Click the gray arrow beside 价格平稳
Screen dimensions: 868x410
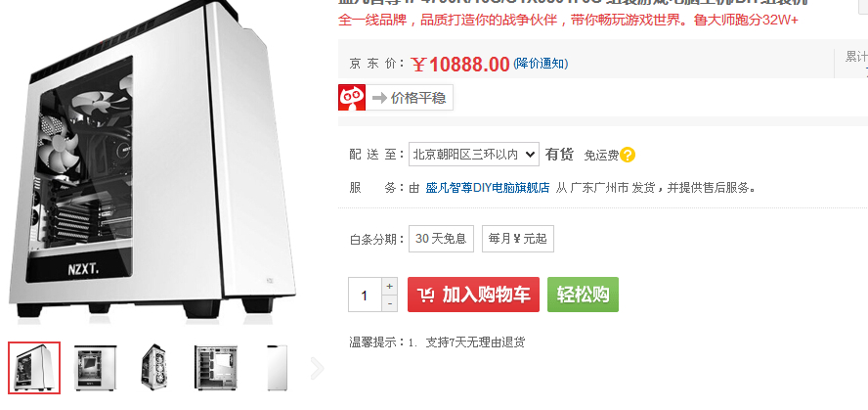click(379, 98)
